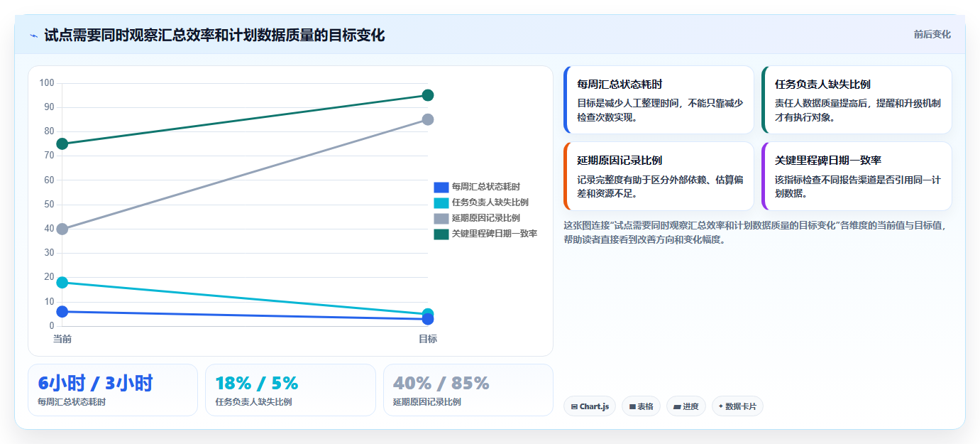Click the main title 试点需要同时观察汇总效率
Screen dimensions: 980x444
[214, 35]
